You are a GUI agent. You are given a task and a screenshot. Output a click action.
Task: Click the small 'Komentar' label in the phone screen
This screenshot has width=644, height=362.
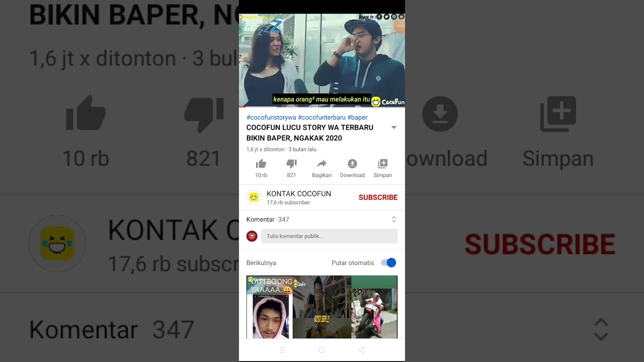pyautogui.click(x=260, y=219)
